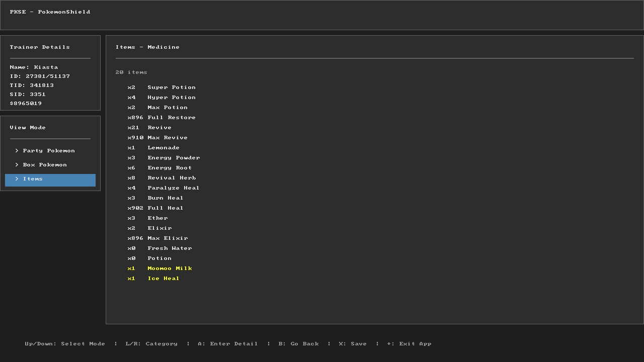Click the Trainer Details panel heading
Viewport: 644px width, 362px height.
click(x=40, y=47)
